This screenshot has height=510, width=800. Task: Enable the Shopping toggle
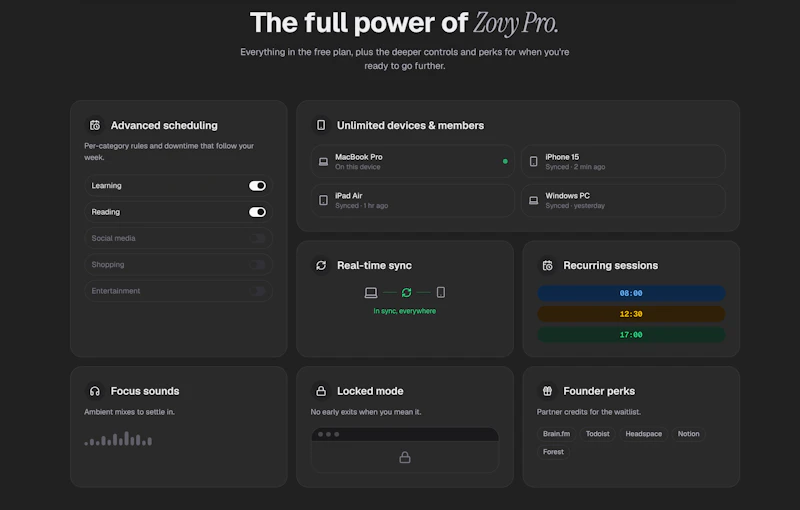point(257,265)
